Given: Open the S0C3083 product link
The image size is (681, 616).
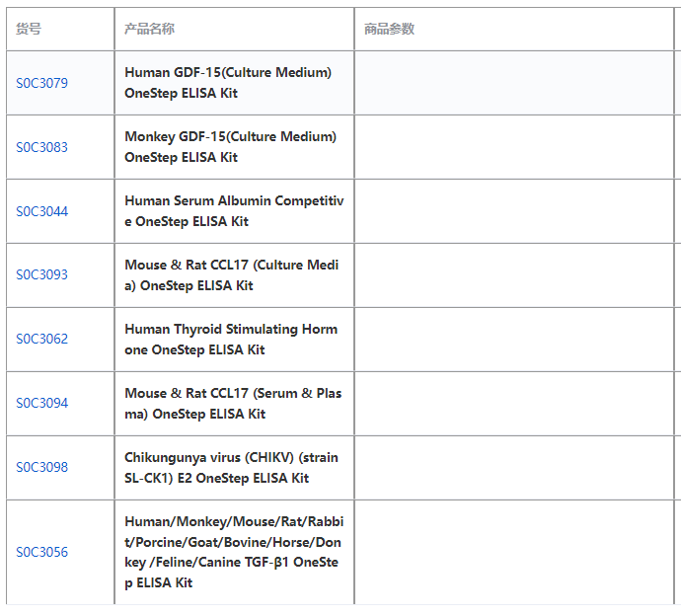Looking at the screenshot, I should (41, 147).
